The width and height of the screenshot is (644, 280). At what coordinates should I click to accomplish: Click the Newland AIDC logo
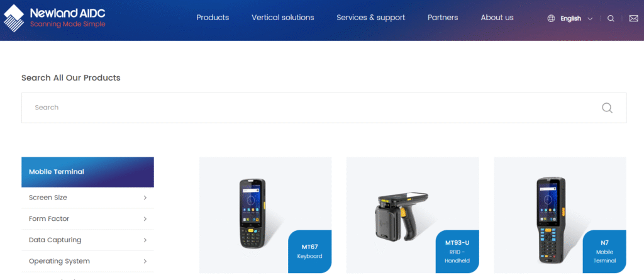click(x=55, y=18)
